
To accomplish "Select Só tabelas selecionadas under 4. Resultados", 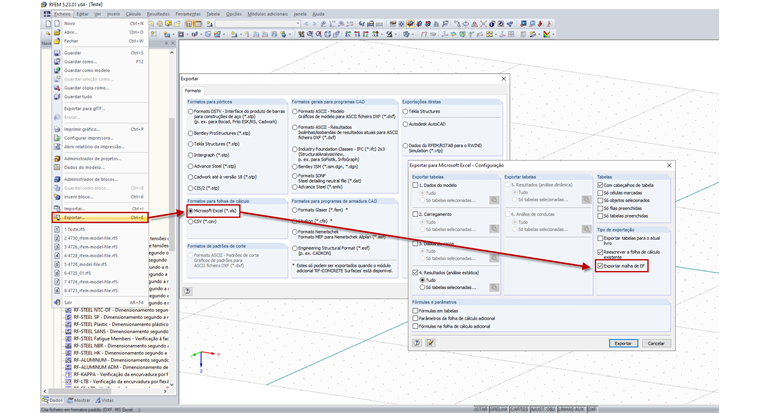I will [423, 287].
